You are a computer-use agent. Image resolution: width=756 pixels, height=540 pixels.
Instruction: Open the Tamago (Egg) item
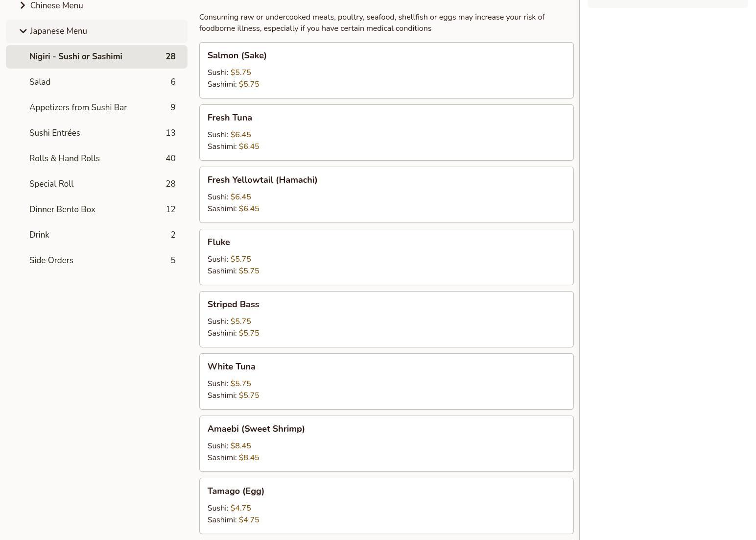[x=386, y=506]
